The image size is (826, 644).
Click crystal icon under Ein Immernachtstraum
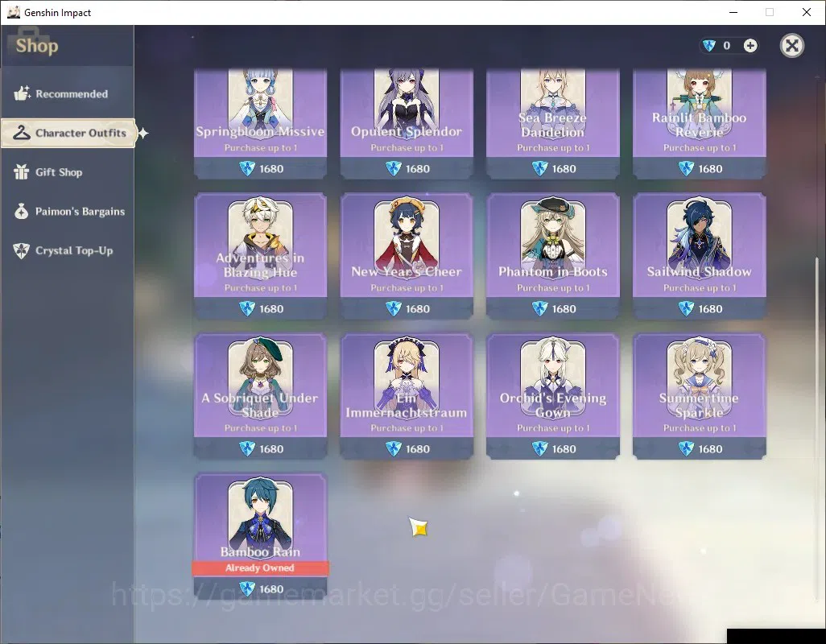(394, 448)
